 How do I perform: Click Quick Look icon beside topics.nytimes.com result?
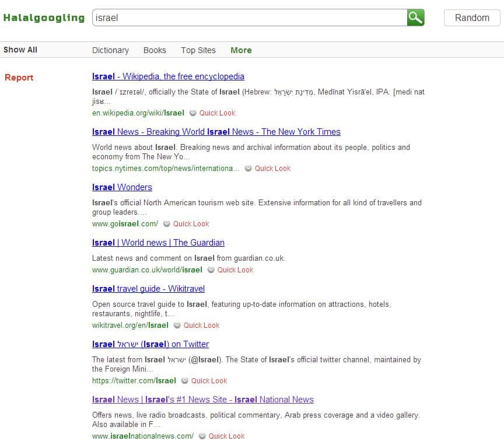click(248, 169)
